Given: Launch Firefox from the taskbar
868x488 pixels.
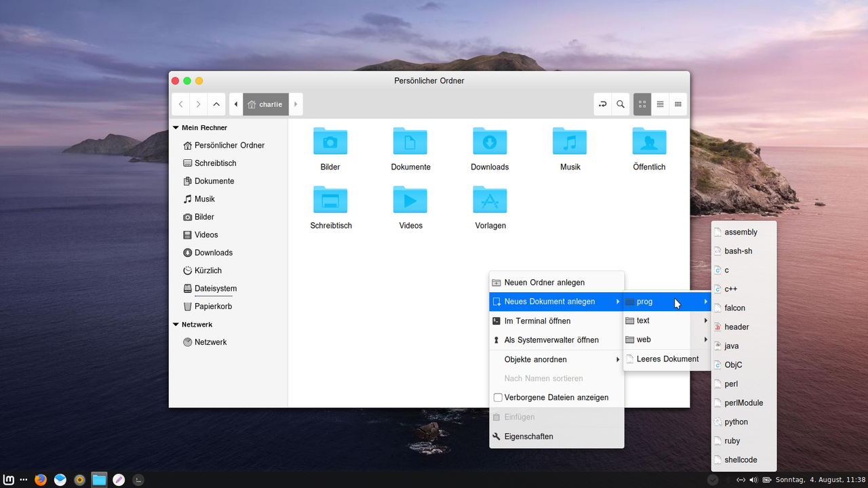Looking at the screenshot, I should (x=41, y=480).
